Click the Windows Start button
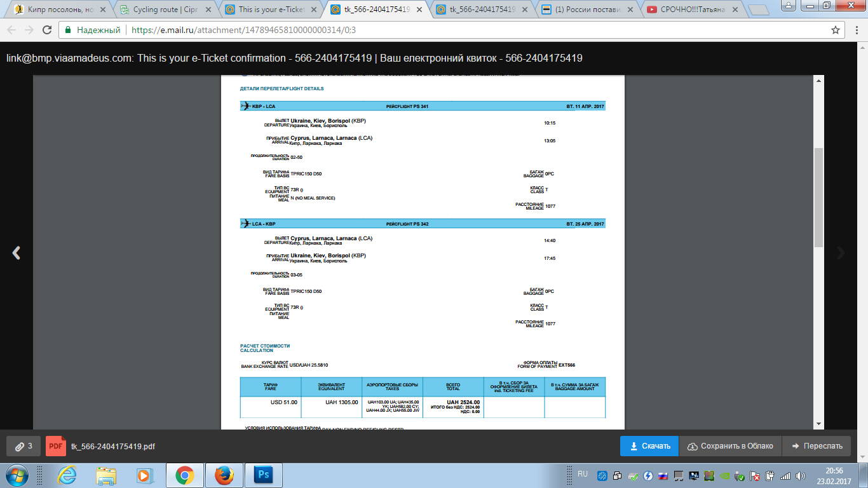The height and width of the screenshot is (488, 868). (x=17, y=475)
